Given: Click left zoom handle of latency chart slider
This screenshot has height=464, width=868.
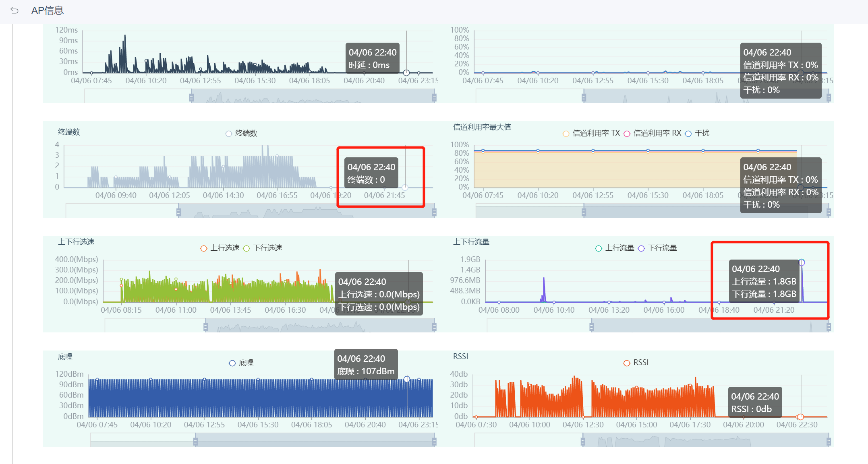Looking at the screenshot, I should [191, 97].
